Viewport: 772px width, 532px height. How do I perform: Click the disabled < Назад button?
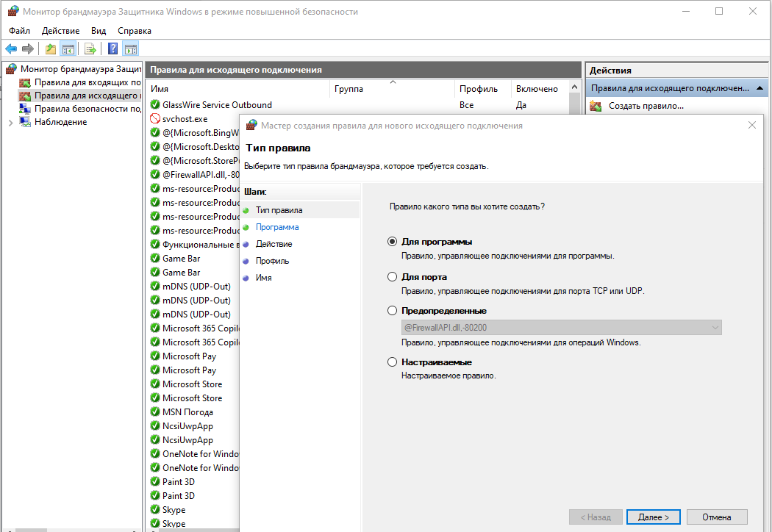click(x=596, y=517)
